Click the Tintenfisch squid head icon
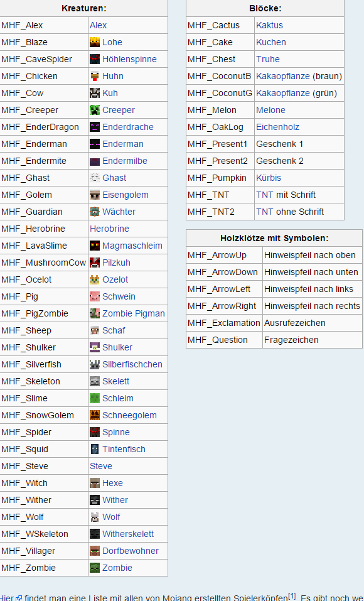 (95, 449)
